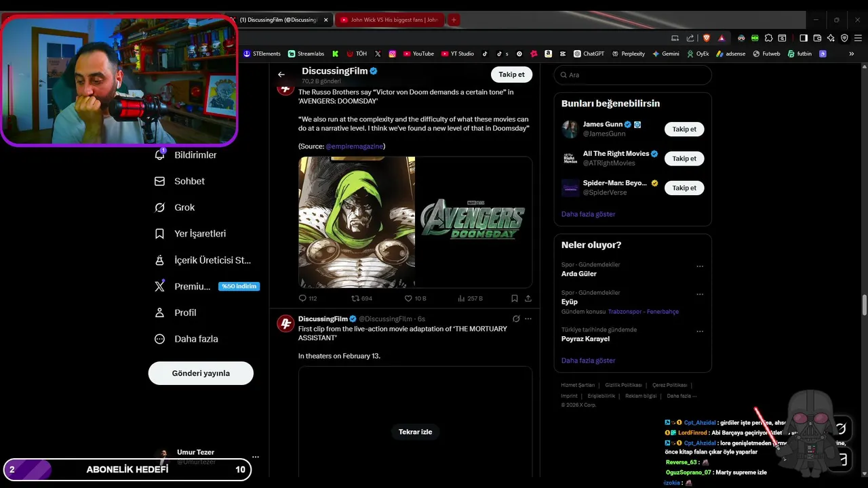Click the @empiremagazine source link

click(354, 146)
